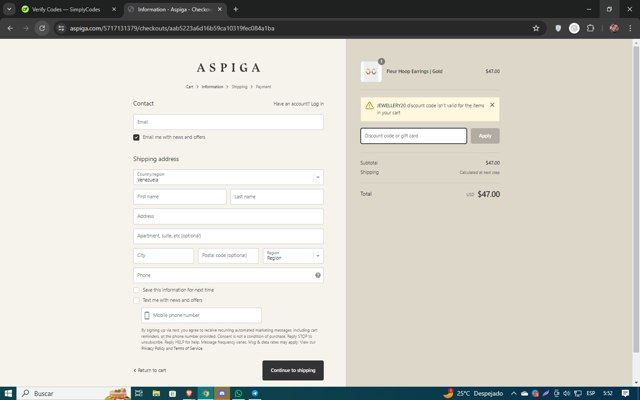The height and width of the screenshot is (400, 640).
Task: Open Google Chrome from the taskbar
Action: click(x=206, y=393)
